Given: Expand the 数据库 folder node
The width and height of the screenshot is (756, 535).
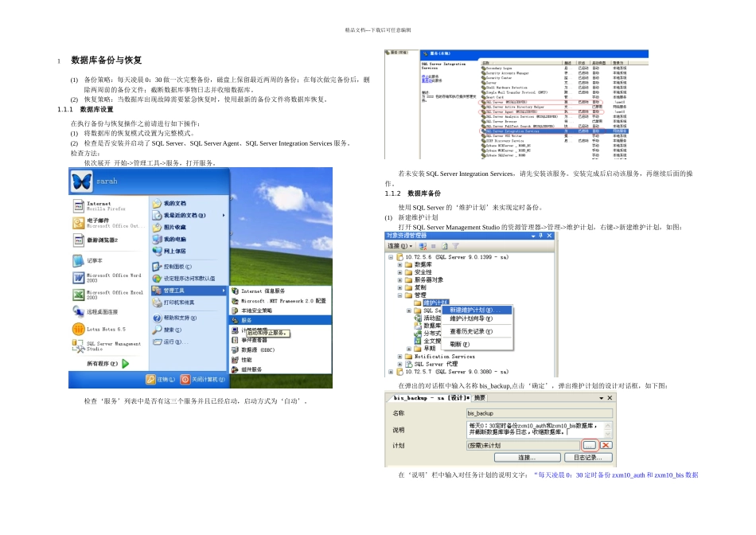Looking at the screenshot, I should click(x=399, y=265).
